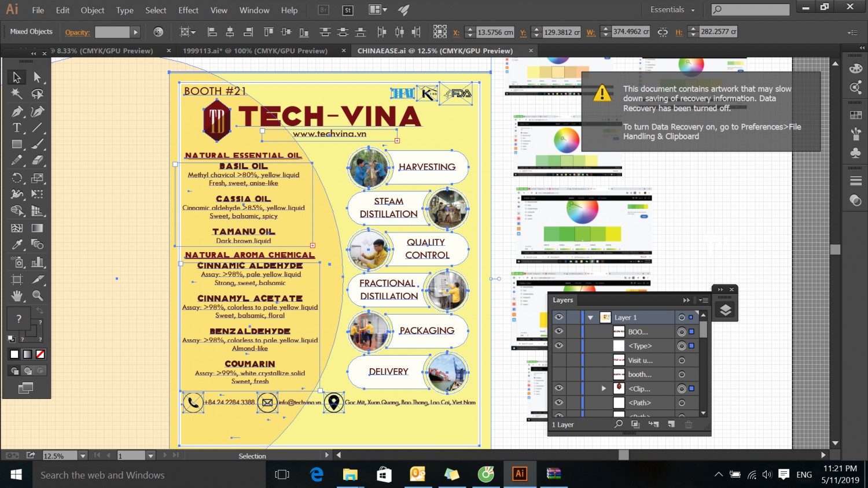Viewport: 868px width, 488px height.
Task: Click the Opacity label link
Action: tap(78, 32)
